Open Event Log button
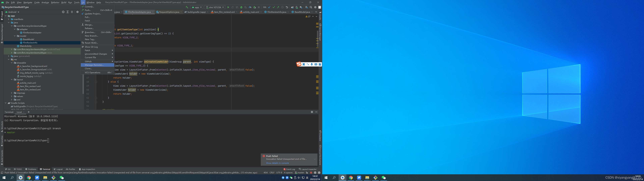 pyautogui.click(x=289, y=169)
